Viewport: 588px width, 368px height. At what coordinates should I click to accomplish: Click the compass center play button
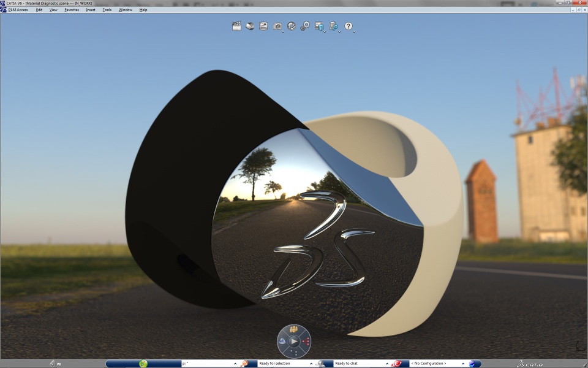click(295, 342)
